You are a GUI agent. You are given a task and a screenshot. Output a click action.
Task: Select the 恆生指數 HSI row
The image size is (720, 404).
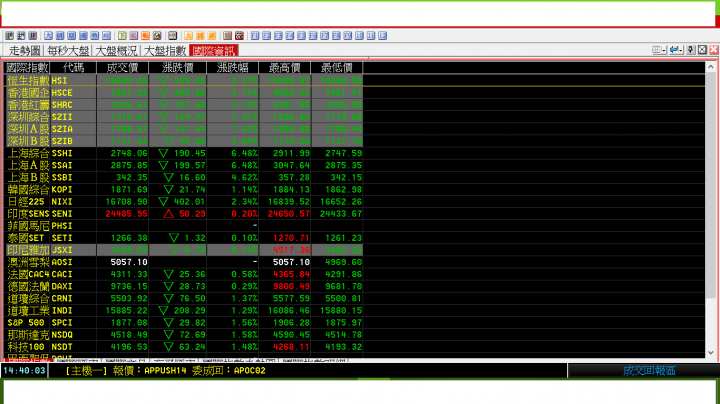pos(184,80)
